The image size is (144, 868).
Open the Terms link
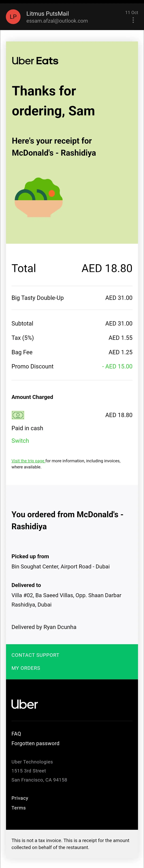click(19, 808)
